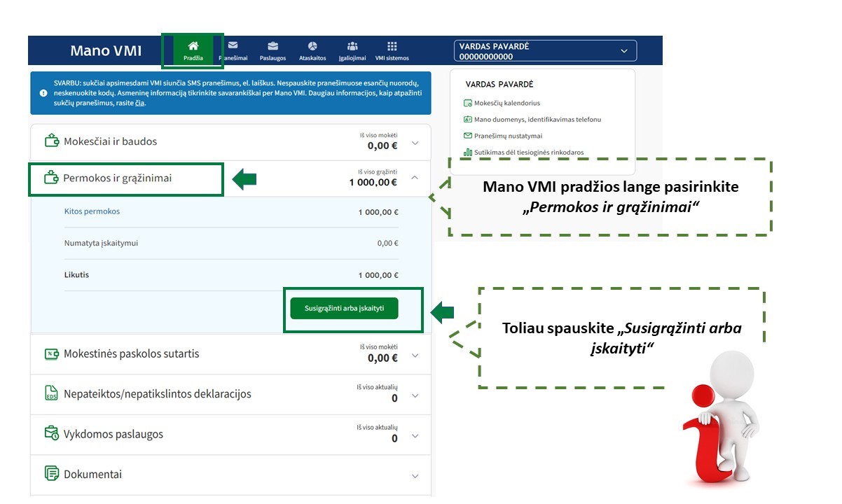Click the Mokesčių kalendorius link
Screen dimensions: 842x504
(x=506, y=103)
